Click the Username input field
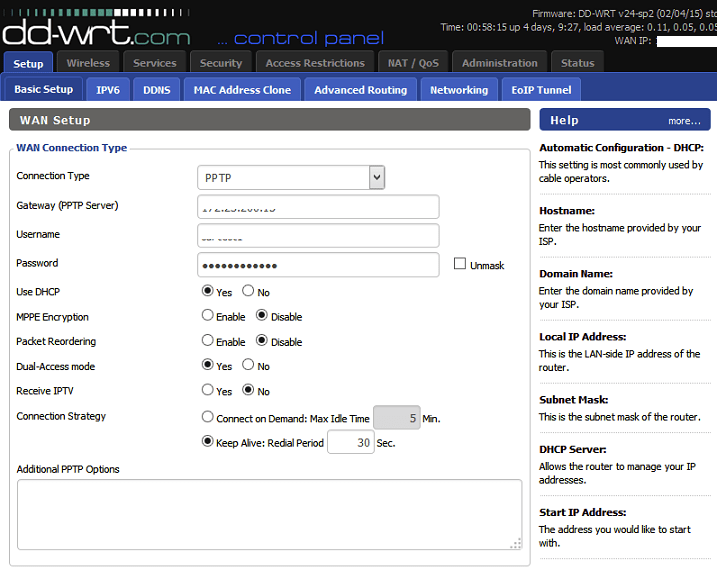Screen dimensions: 717x570 click(x=318, y=235)
